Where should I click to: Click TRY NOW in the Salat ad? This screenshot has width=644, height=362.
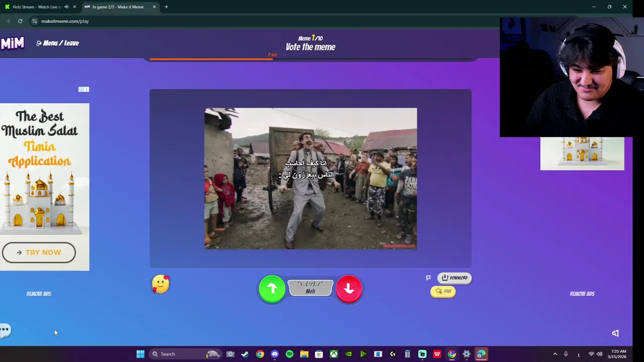click(39, 252)
